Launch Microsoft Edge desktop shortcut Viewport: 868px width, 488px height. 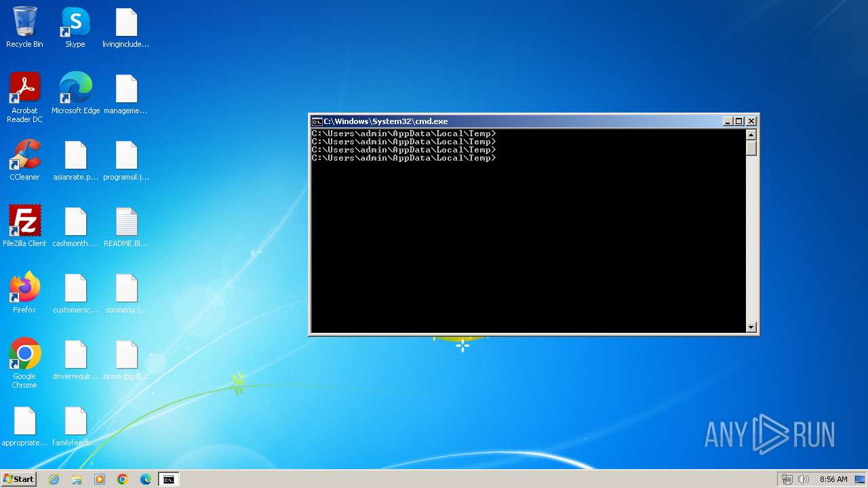coord(75,94)
